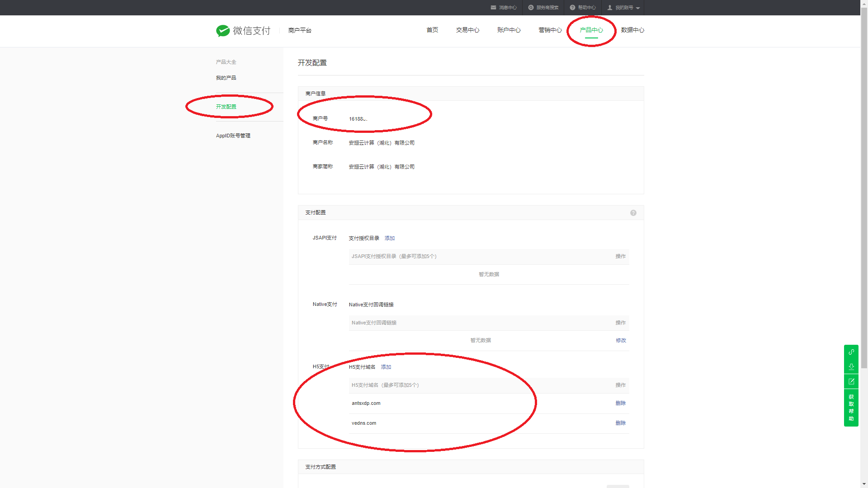Open the 数据中心 navigation tab

[632, 30]
